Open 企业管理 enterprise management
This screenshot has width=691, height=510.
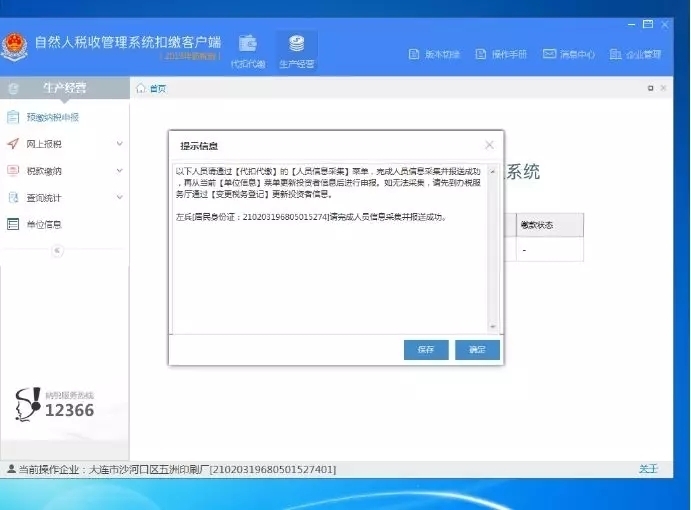tap(635, 54)
